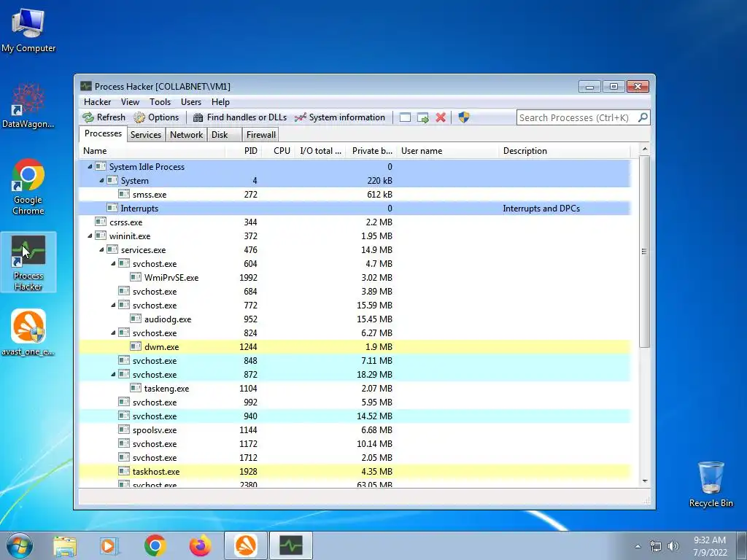Sort by the Name column header
This screenshot has height=560, width=747.
[152, 151]
